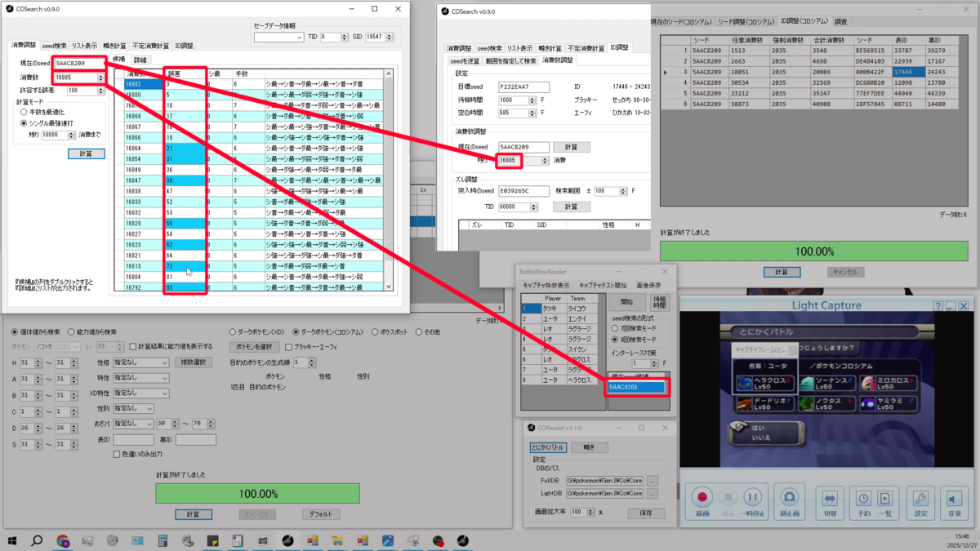Click the デフォルト button
This screenshot has width=980, height=551.
[x=321, y=515]
